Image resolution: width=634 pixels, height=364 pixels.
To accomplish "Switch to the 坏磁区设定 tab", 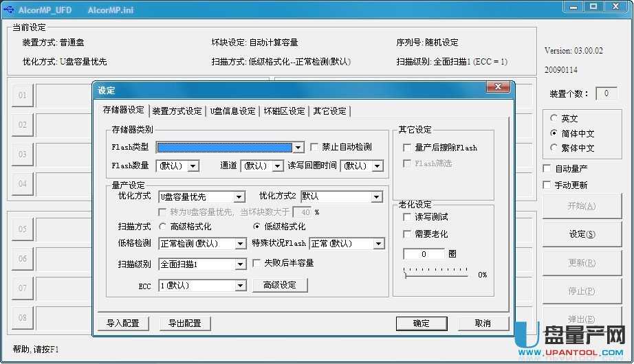I will pos(284,111).
